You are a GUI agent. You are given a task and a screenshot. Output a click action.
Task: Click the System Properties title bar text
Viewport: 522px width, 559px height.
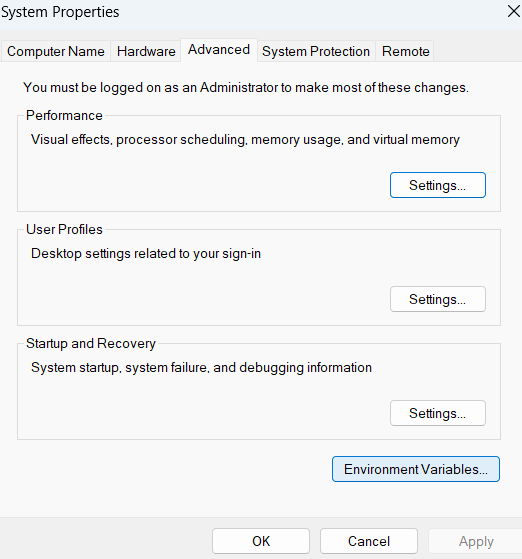[x=60, y=12]
